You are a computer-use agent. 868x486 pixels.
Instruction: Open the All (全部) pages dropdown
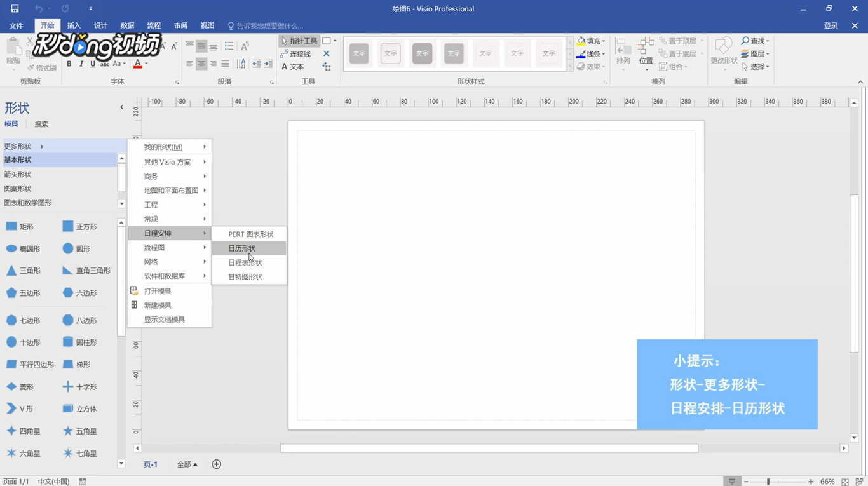pos(187,464)
